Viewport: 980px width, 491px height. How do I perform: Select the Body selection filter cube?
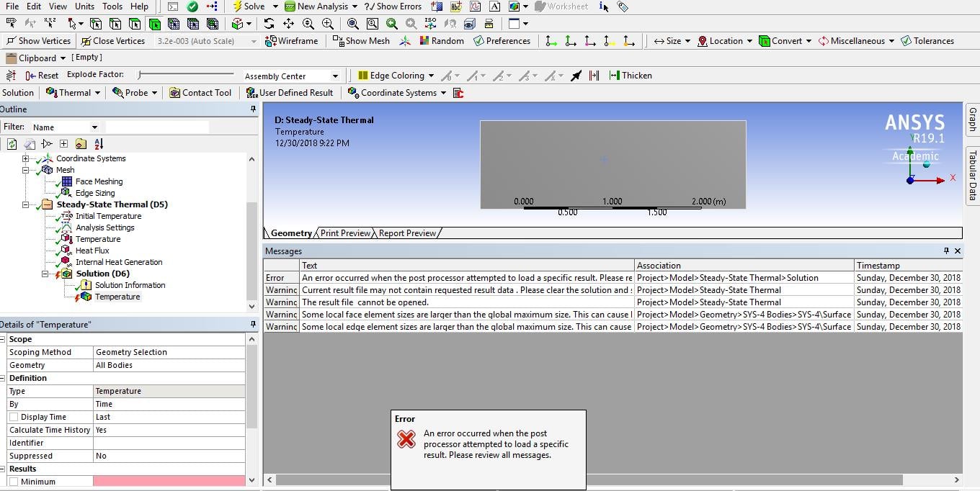click(154, 24)
